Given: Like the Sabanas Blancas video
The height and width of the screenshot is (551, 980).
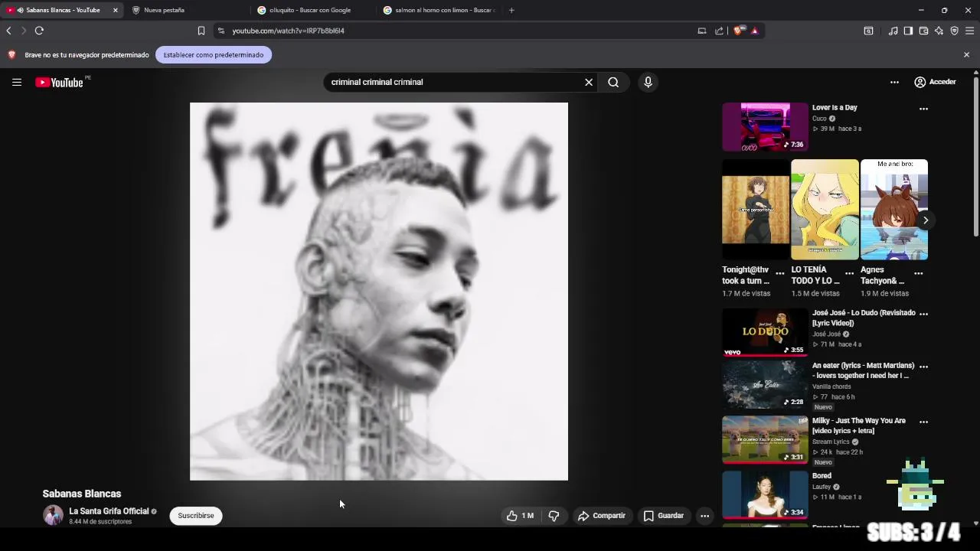Looking at the screenshot, I should pyautogui.click(x=520, y=516).
